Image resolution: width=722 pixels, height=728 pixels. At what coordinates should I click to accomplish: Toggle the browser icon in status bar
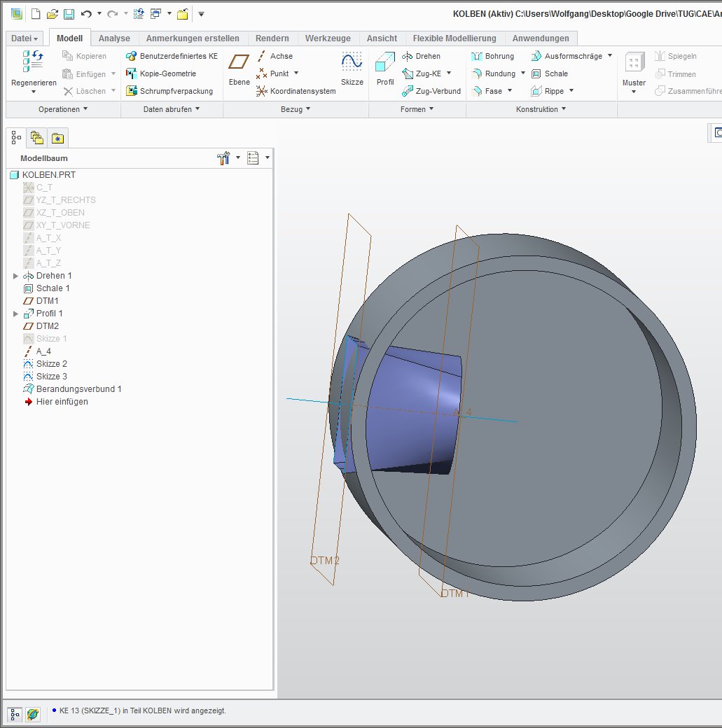point(32,714)
